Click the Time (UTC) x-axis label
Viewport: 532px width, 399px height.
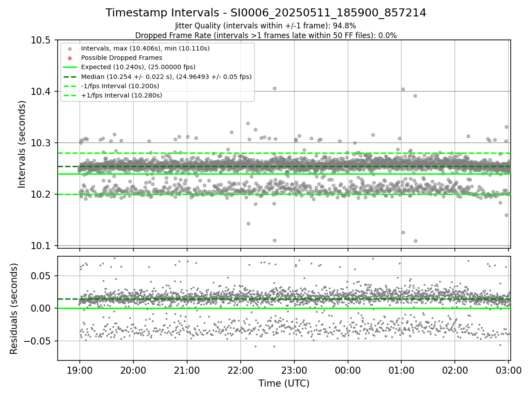point(284,383)
